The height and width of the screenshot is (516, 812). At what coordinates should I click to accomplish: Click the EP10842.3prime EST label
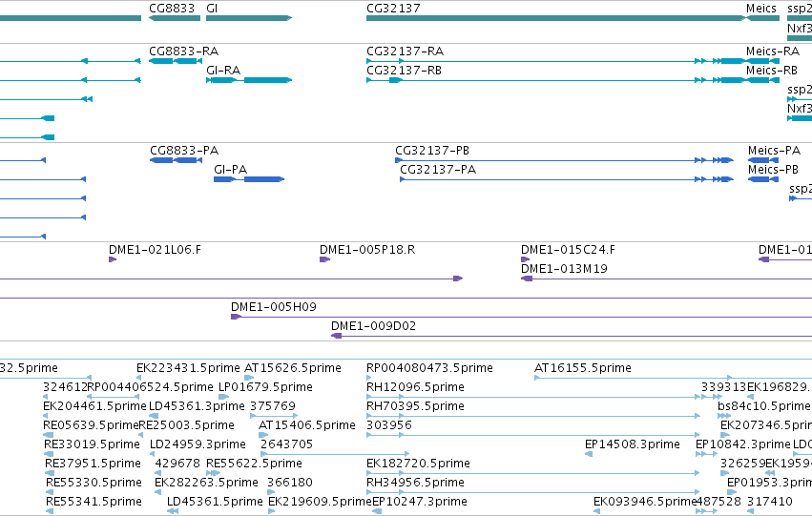tap(742, 444)
